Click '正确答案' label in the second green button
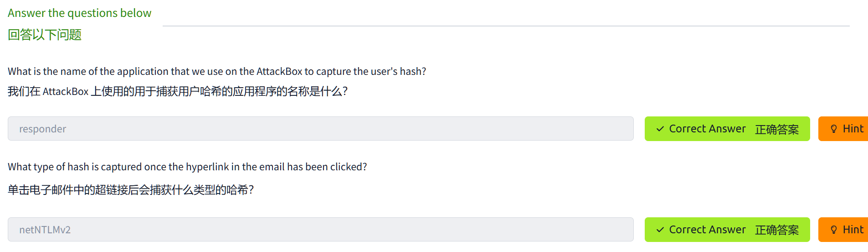868x252 pixels. [776, 230]
